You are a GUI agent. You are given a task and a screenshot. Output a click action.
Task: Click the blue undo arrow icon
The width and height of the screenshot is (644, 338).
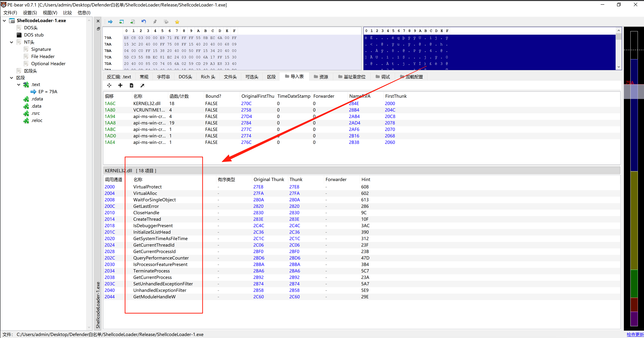(x=144, y=22)
